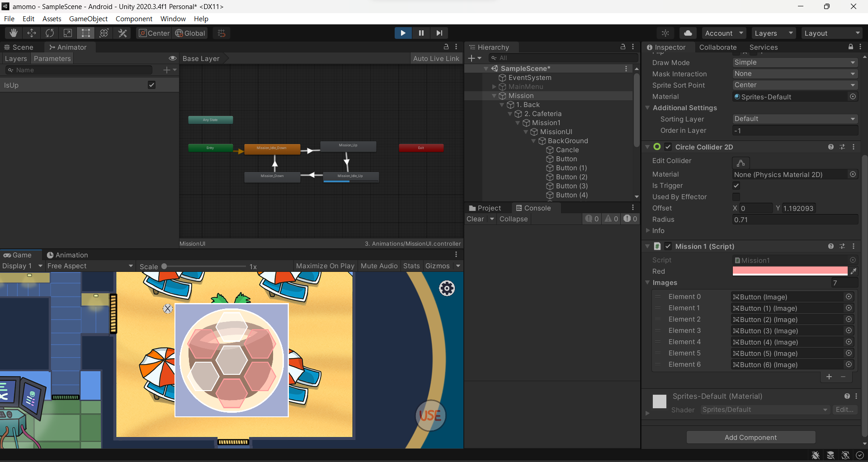This screenshot has width=868, height=462.
Task: Toggle Mission 1 Script enabled checkbox
Action: pyautogui.click(x=668, y=246)
